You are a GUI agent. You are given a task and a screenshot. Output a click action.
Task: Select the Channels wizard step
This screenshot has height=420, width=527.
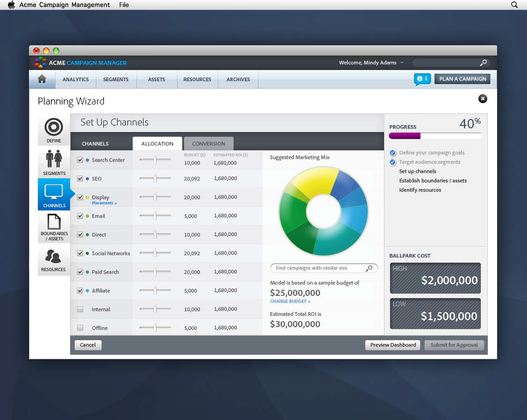pyautogui.click(x=54, y=195)
